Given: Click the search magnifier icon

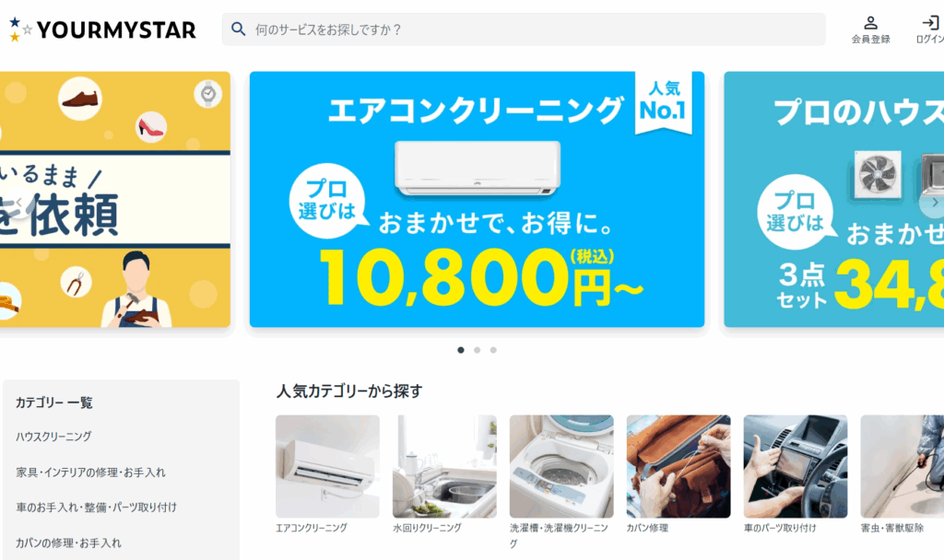Looking at the screenshot, I should click(239, 29).
